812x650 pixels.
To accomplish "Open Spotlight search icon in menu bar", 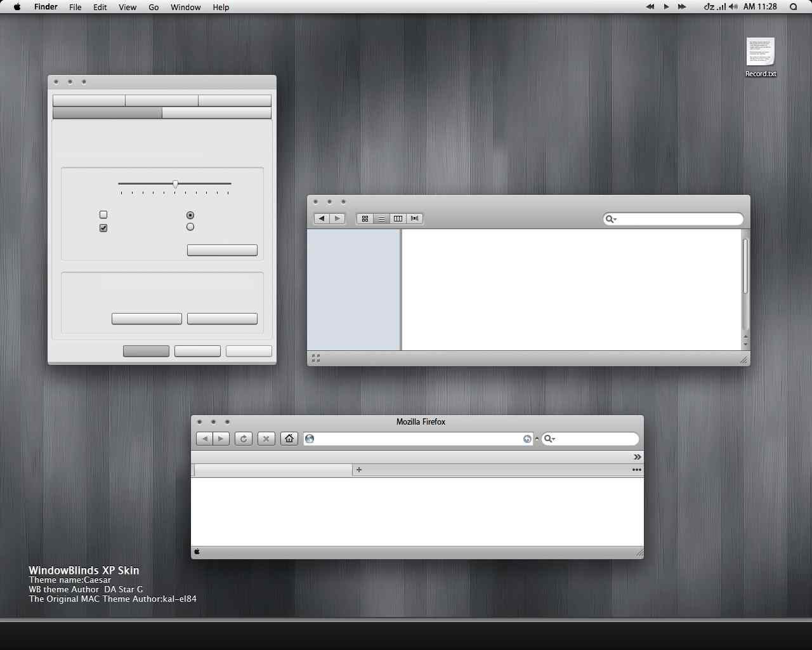I will coord(794,7).
